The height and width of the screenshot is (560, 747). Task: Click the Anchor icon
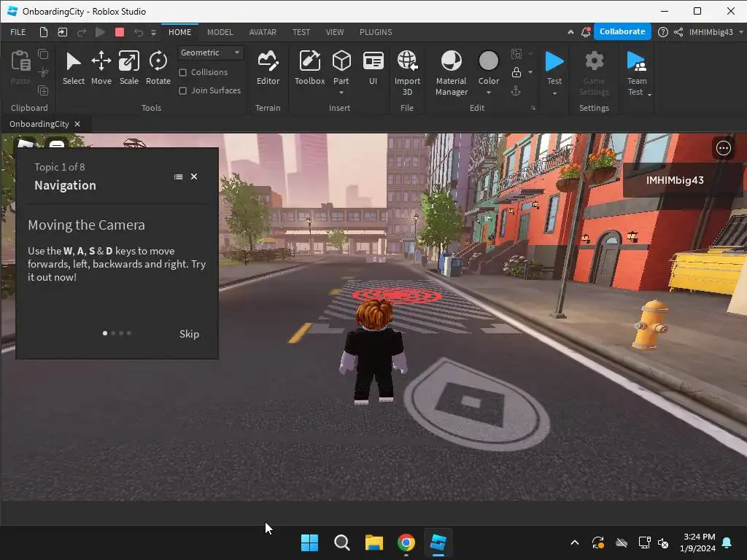point(516,90)
